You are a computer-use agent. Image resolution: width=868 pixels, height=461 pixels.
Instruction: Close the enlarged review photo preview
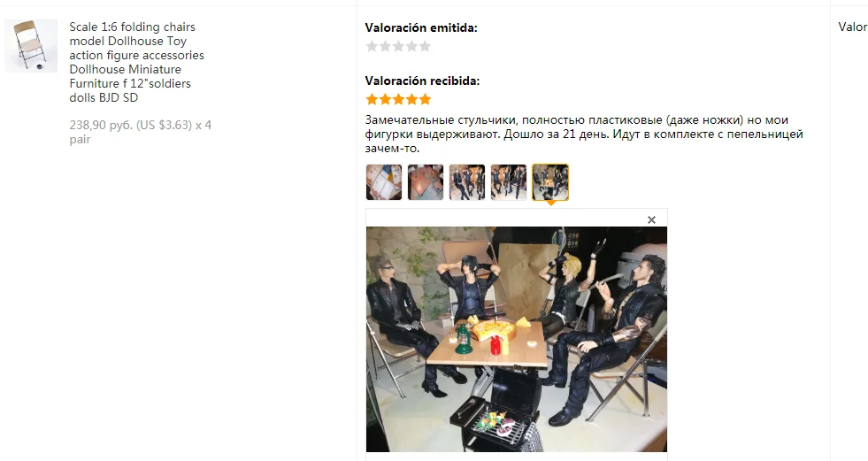click(x=651, y=219)
